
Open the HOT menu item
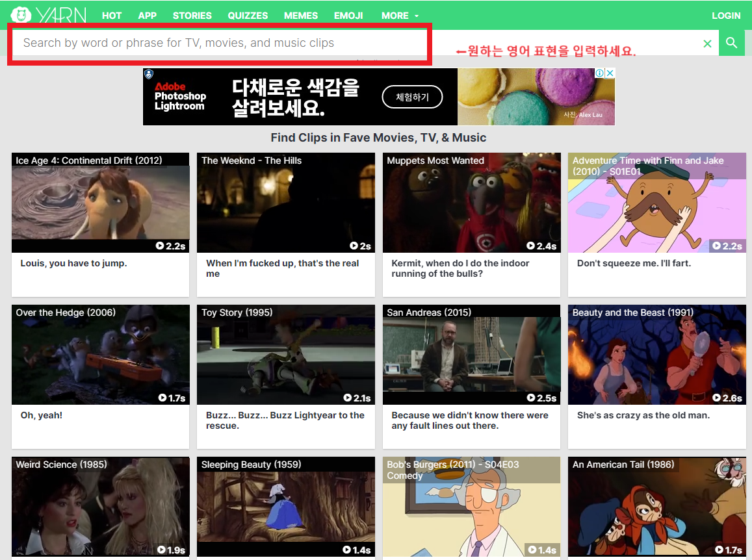(112, 16)
